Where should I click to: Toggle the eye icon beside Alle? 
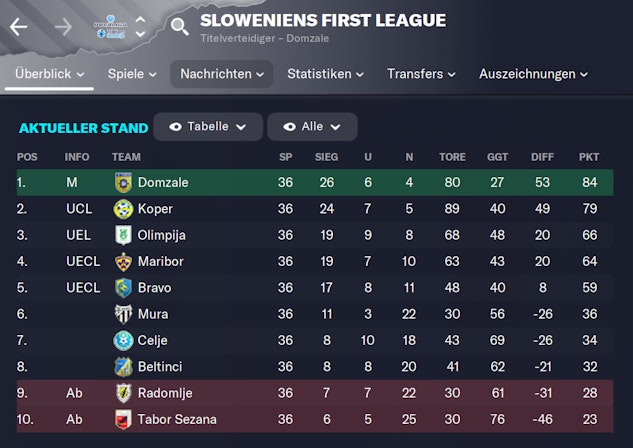(290, 127)
